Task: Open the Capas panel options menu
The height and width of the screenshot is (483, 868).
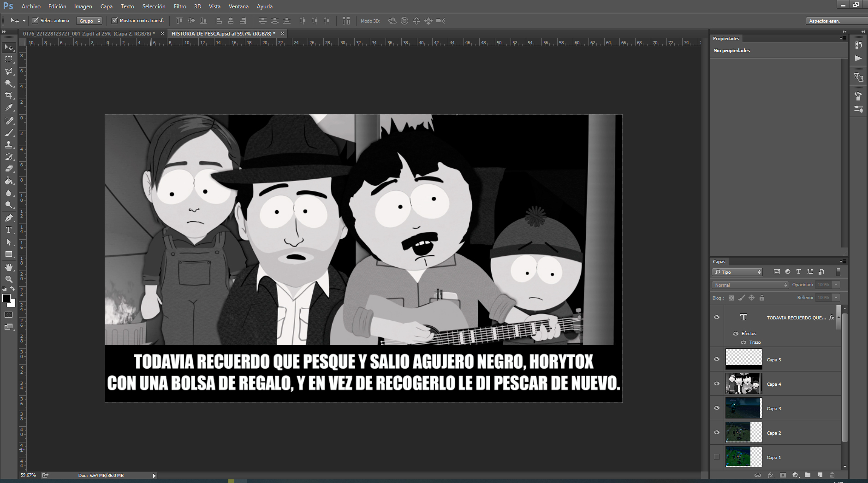Action: click(843, 262)
